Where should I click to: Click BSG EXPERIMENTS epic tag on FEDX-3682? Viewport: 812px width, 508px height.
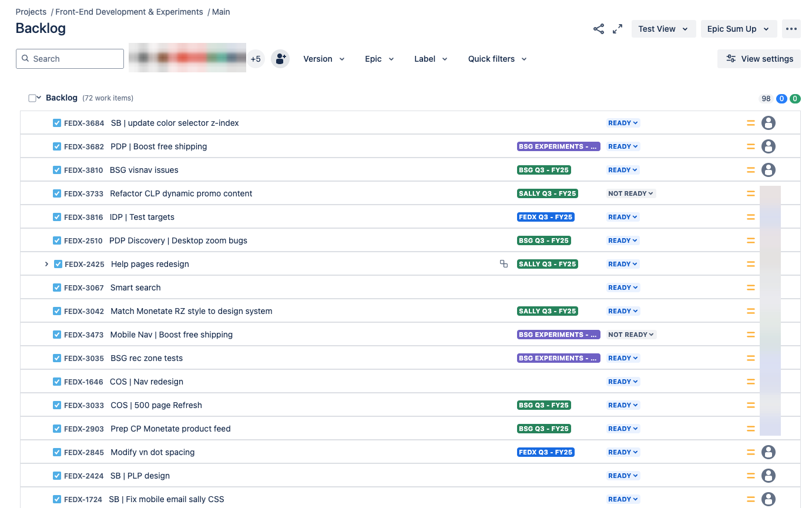click(x=559, y=146)
